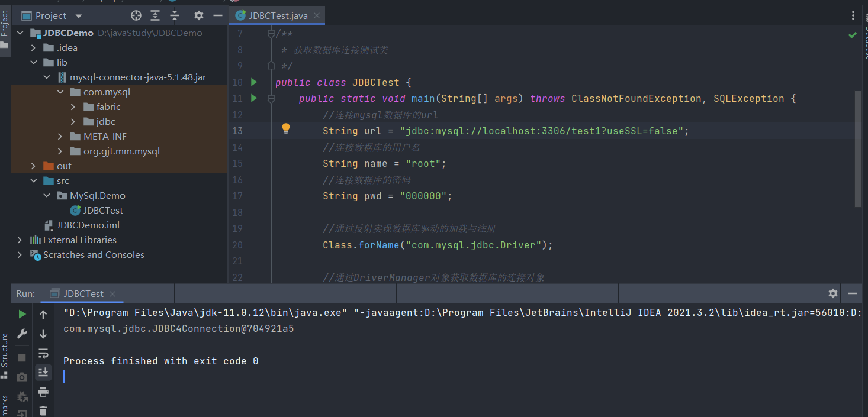Open the Structure side tool tab
This screenshot has height=417, width=868.
tap(5, 357)
